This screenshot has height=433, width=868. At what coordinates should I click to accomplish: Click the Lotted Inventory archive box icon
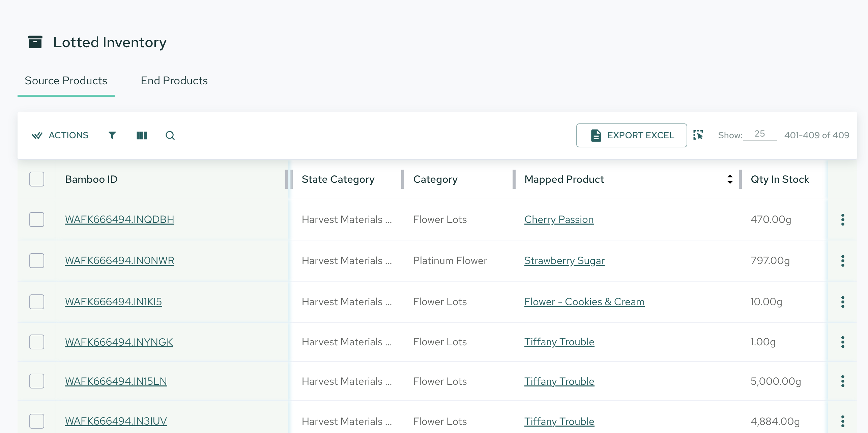(x=35, y=42)
